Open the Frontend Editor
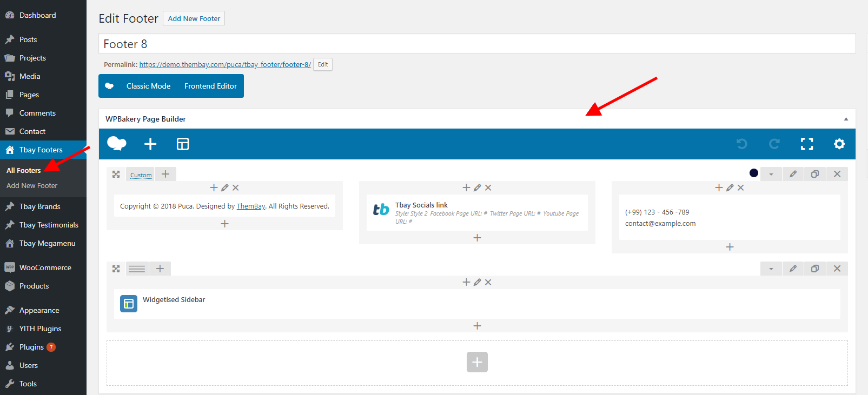The width and height of the screenshot is (868, 395). [210, 86]
